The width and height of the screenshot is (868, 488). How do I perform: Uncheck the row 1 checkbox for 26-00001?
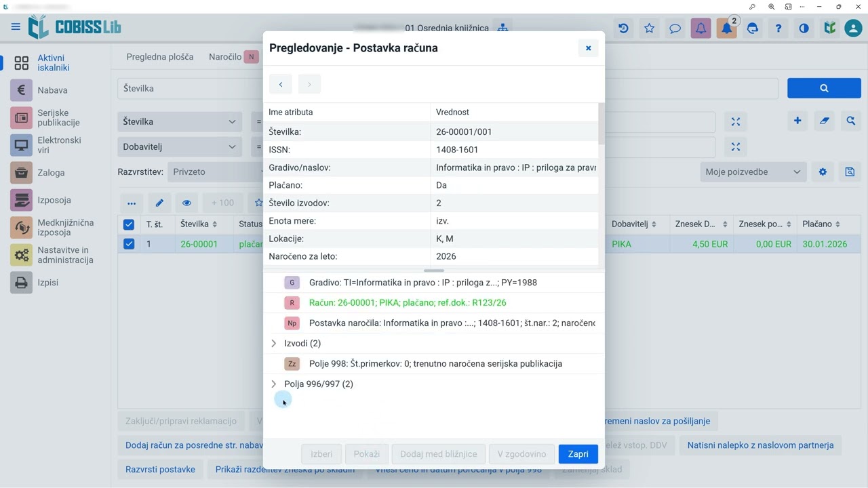click(x=129, y=244)
